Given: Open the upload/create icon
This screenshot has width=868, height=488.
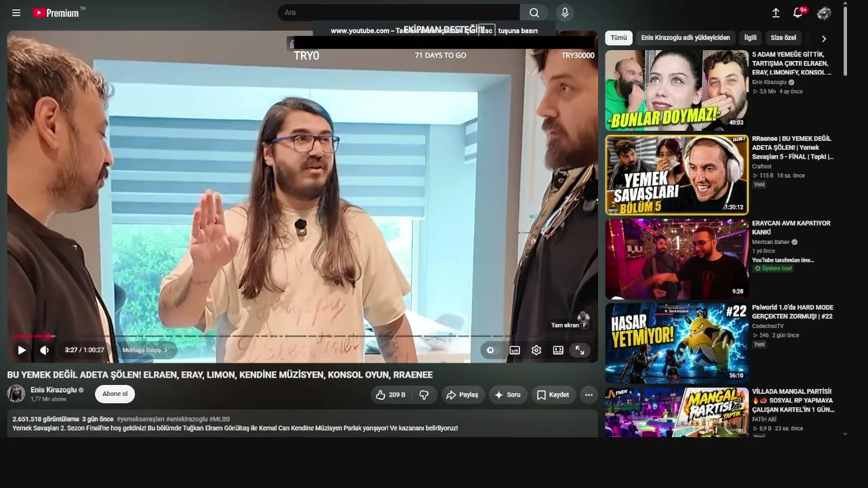Looking at the screenshot, I should click(776, 13).
